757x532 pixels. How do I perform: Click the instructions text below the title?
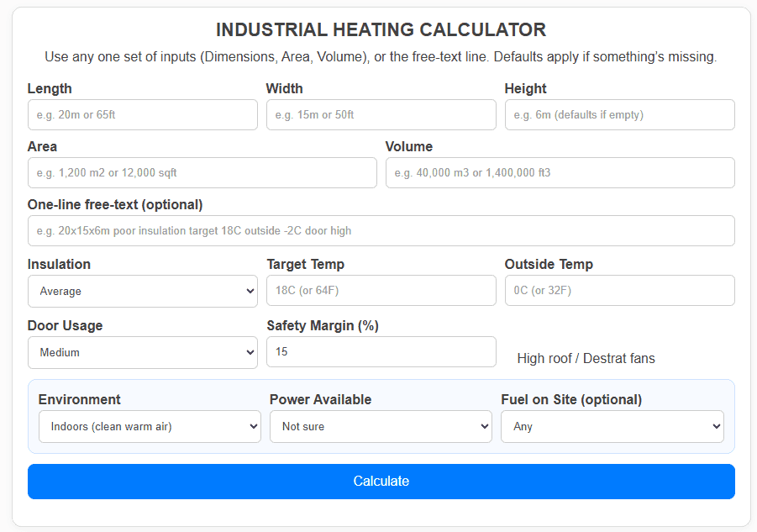tap(381, 57)
